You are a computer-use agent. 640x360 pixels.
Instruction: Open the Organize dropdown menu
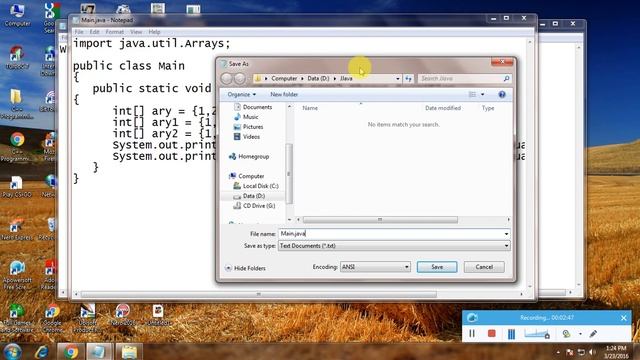(242, 94)
